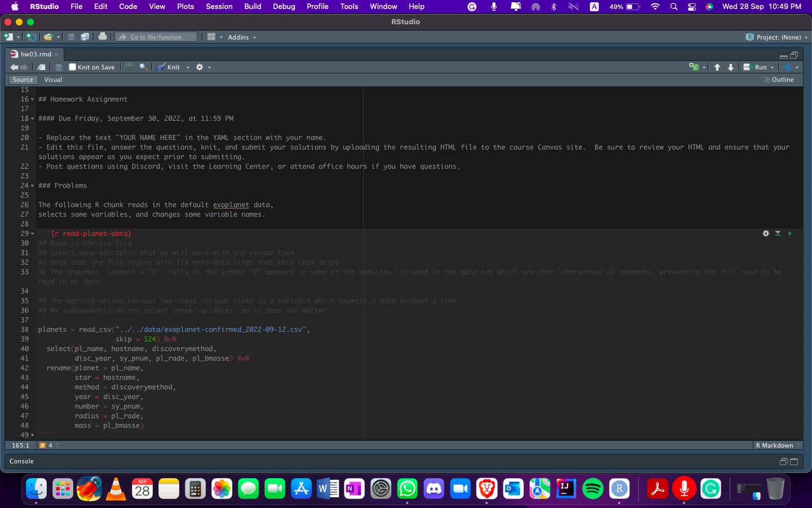
Task: Click the create new project icon
Action: click(x=32, y=37)
